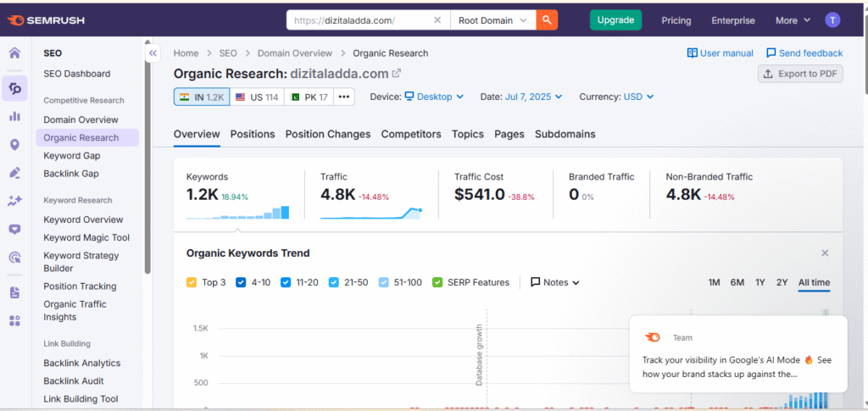868x411 pixels.
Task: Collapse the sidebar with double-chevron icon
Action: (x=153, y=53)
